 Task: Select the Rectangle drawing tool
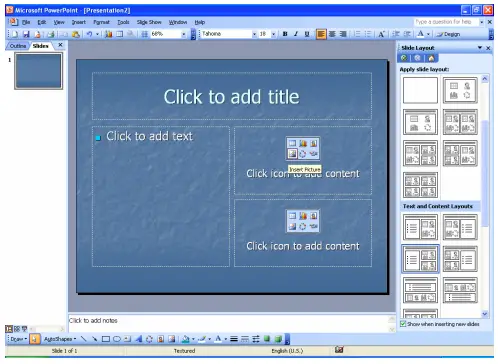click(x=106, y=339)
